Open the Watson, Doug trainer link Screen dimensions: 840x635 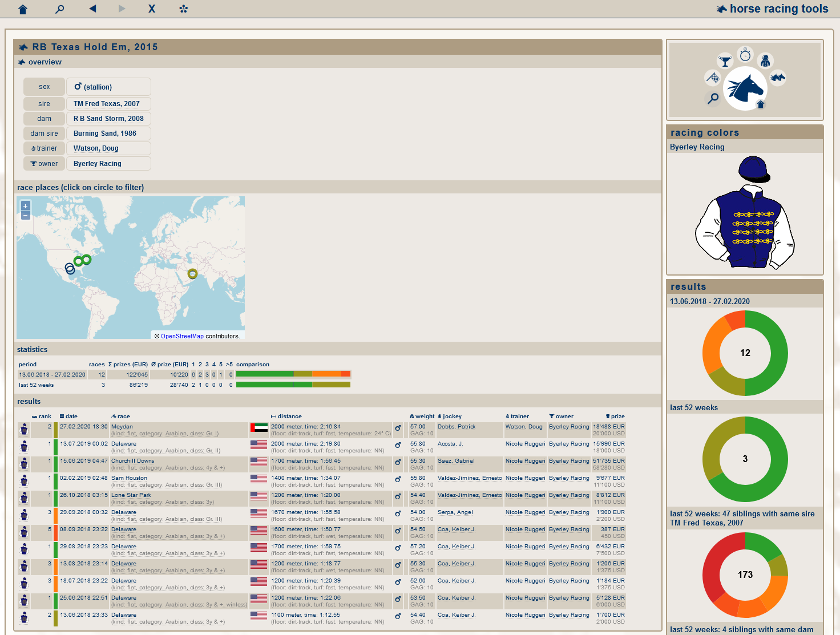(x=96, y=148)
